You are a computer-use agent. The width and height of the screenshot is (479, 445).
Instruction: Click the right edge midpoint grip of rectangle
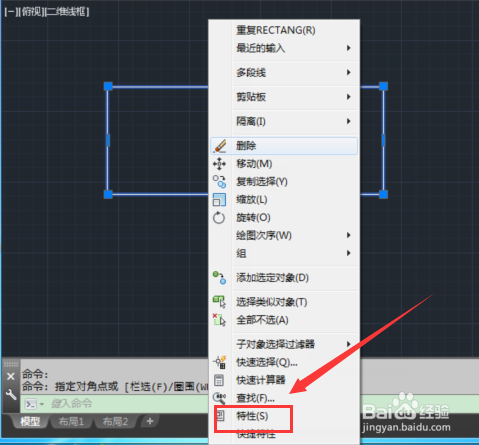pyautogui.click(x=383, y=140)
